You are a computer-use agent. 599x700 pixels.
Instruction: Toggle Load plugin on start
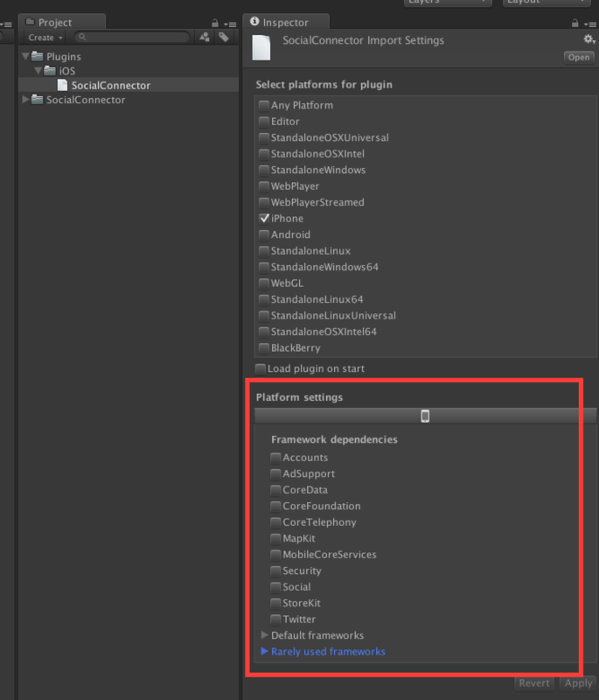pyautogui.click(x=260, y=368)
